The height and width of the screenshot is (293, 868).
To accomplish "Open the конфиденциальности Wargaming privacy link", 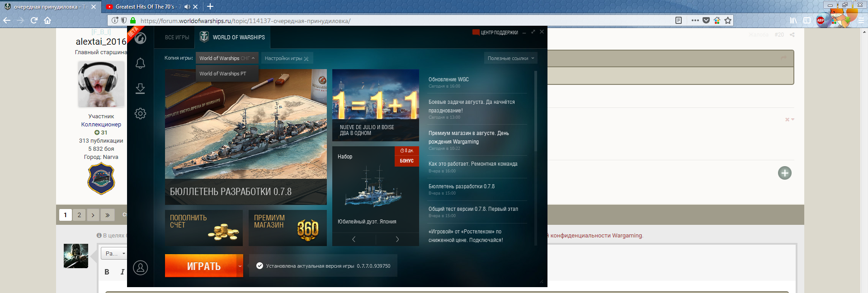I will pyautogui.click(x=596, y=236).
